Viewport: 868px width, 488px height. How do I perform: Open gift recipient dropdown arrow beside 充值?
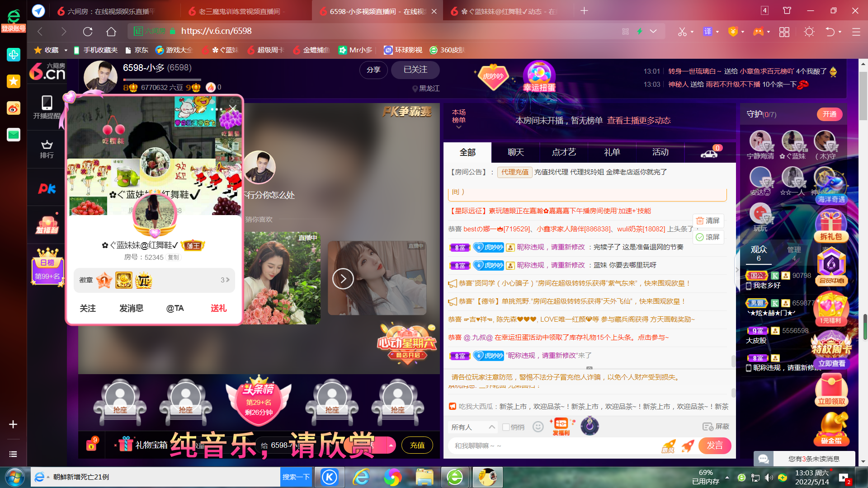tap(391, 445)
